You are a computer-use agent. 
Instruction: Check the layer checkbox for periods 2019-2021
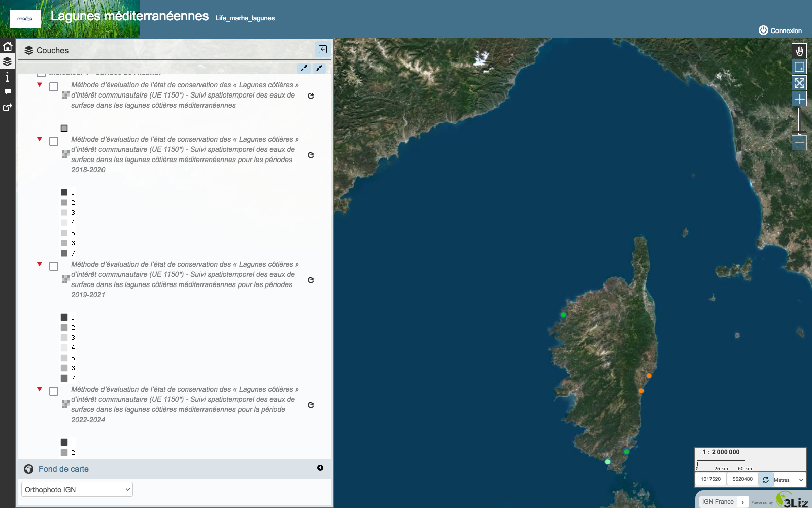[53, 265]
